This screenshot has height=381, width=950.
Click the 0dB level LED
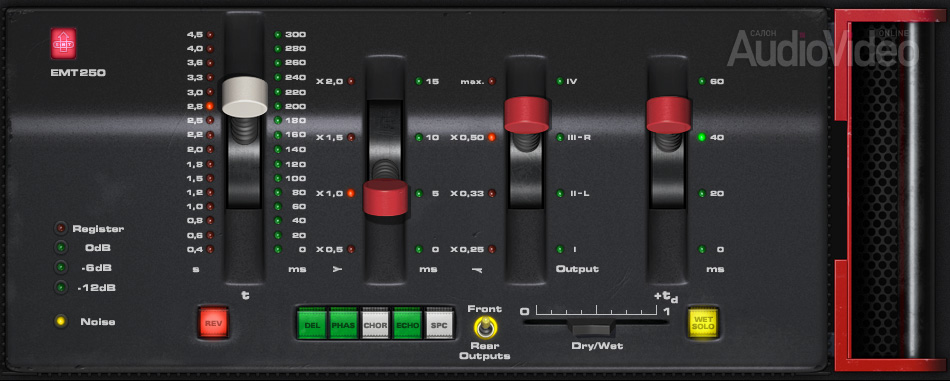pyautogui.click(x=61, y=248)
